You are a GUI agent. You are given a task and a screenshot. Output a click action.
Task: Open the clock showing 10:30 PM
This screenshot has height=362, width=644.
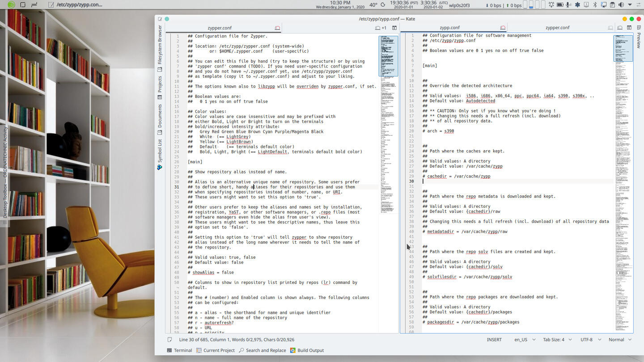click(340, 4)
